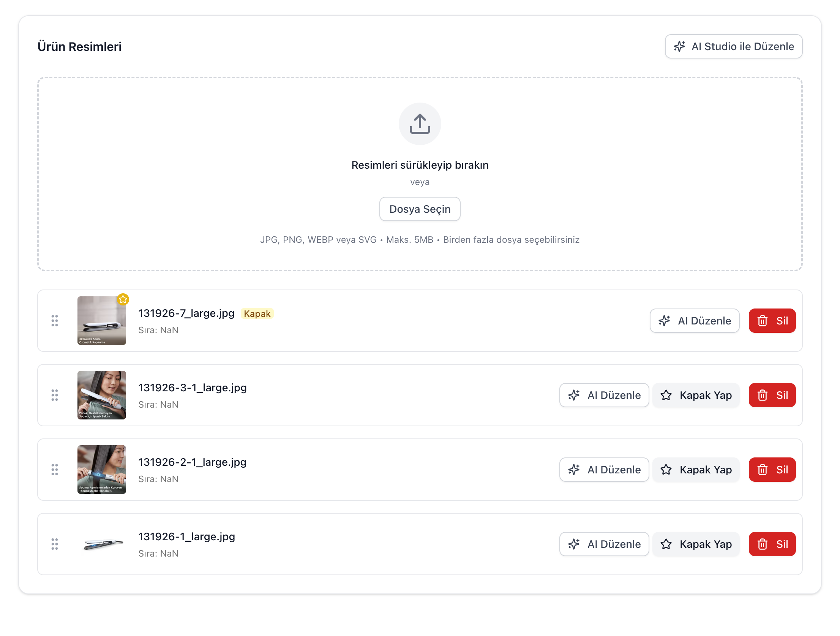Make 131926-2-1_large.jpg the cover image
The image size is (840, 636).
point(696,470)
